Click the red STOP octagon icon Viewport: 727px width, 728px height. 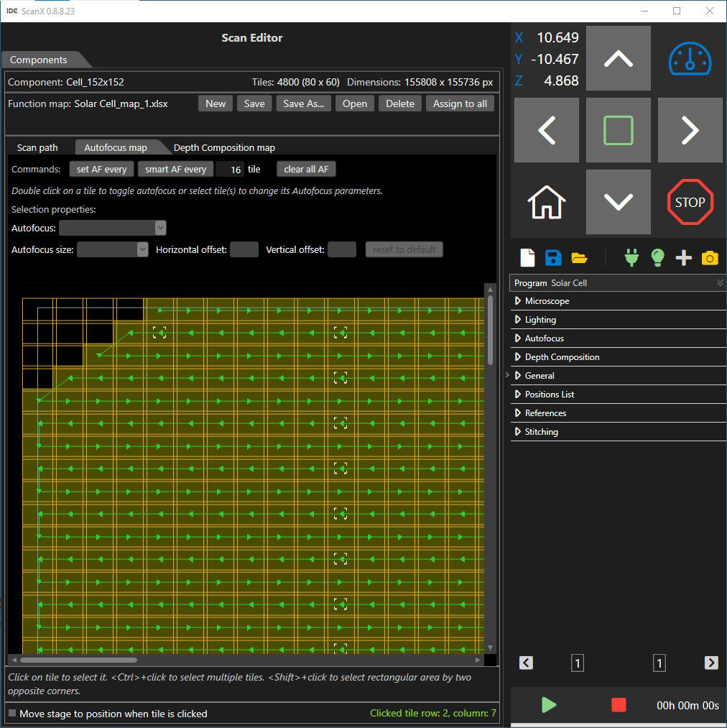click(690, 202)
